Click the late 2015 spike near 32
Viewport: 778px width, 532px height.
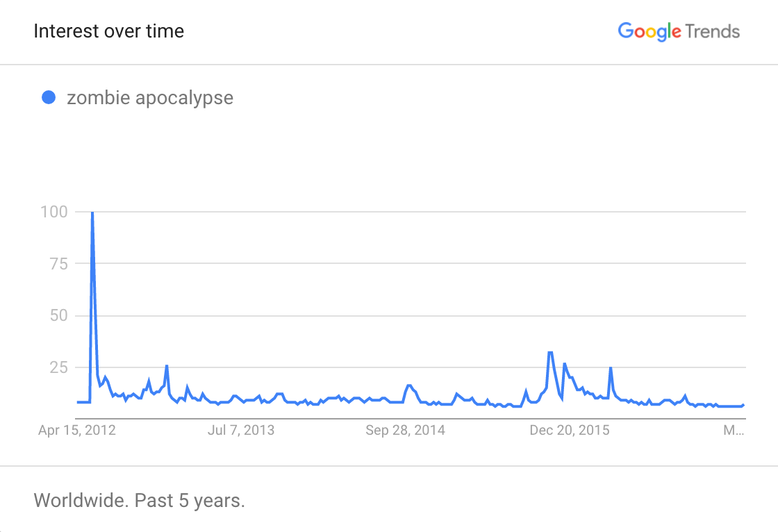[550, 353]
